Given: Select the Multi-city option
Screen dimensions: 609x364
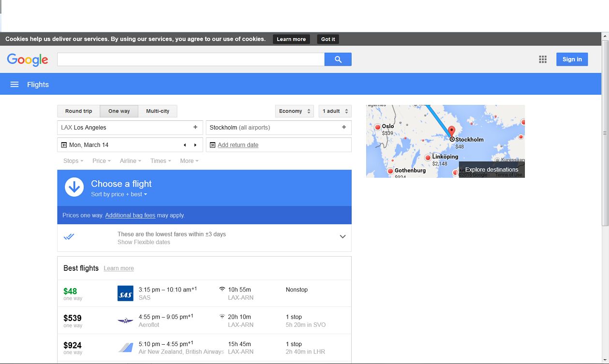Looking at the screenshot, I should 158,111.
